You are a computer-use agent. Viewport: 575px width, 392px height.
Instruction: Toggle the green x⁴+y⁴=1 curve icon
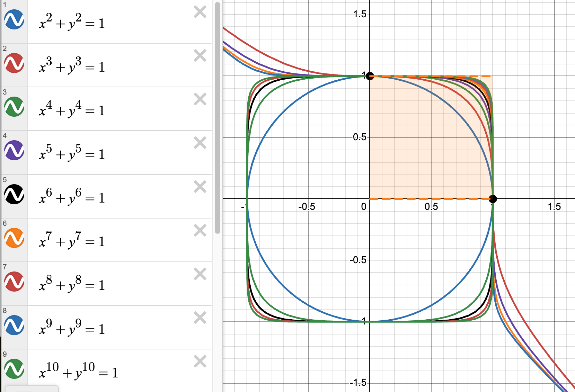coord(14,107)
